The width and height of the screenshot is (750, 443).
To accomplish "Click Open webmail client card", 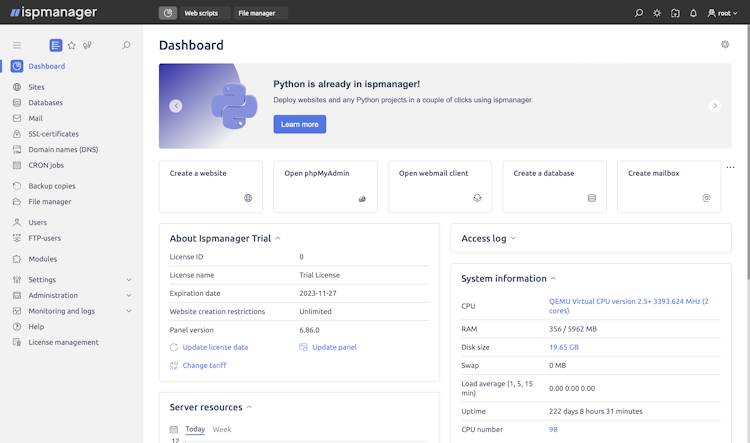I will (x=440, y=187).
